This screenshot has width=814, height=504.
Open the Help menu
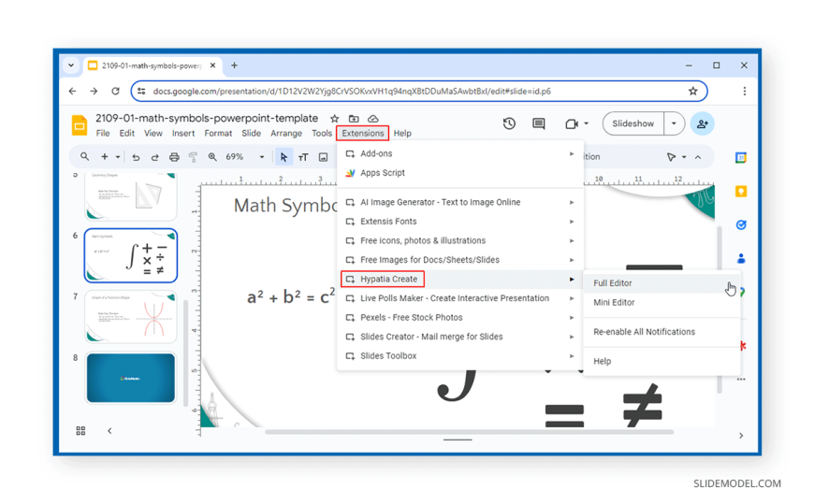[x=402, y=134]
